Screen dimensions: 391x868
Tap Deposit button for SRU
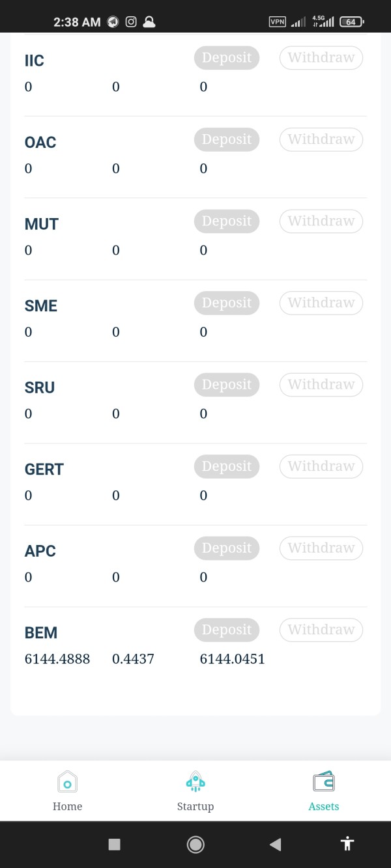pyautogui.click(x=227, y=384)
